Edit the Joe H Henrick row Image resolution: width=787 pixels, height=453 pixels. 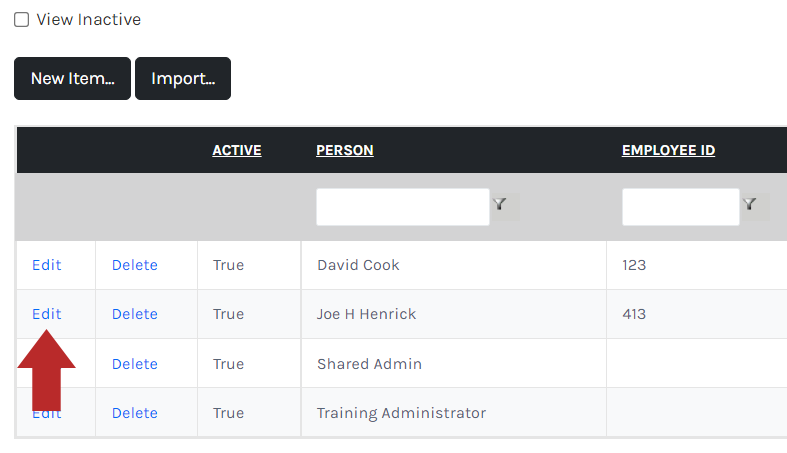(x=47, y=314)
